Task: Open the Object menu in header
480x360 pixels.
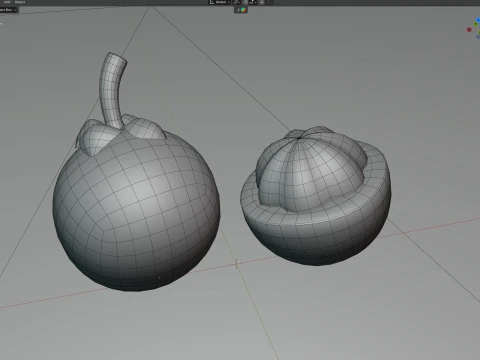Action: tap(20, 2)
